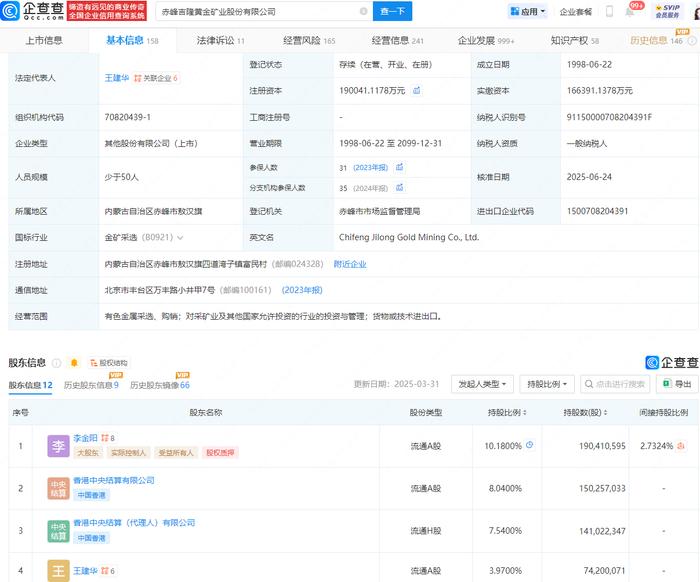Click the shareholder search input 点击进行搜索
The height and width of the screenshot is (582, 700).
coord(615,384)
